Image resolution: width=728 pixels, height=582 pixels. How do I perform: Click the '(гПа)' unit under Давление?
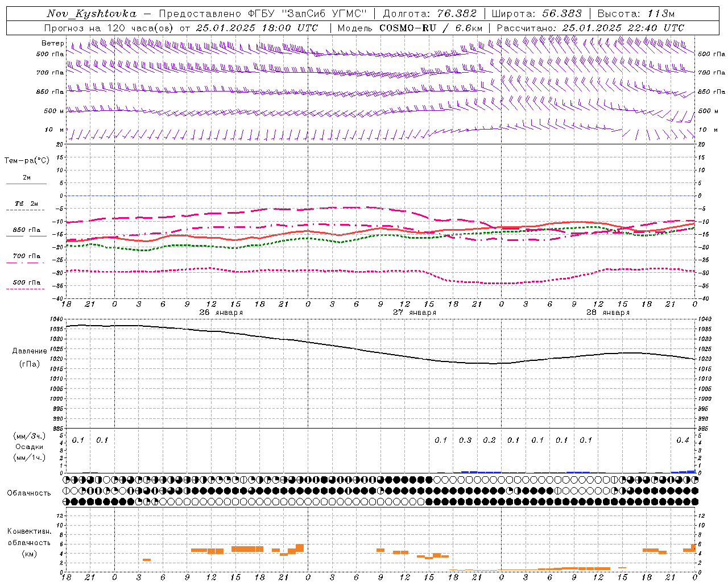[30, 364]
